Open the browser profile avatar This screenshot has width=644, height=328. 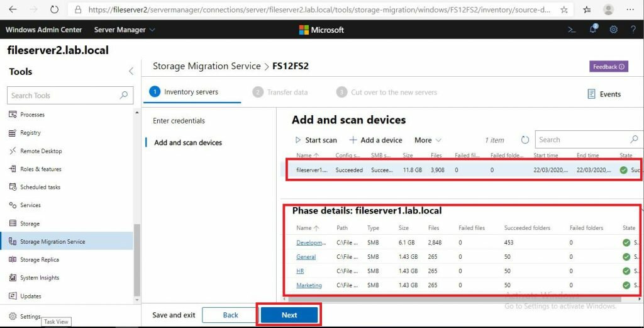(608, 9)
